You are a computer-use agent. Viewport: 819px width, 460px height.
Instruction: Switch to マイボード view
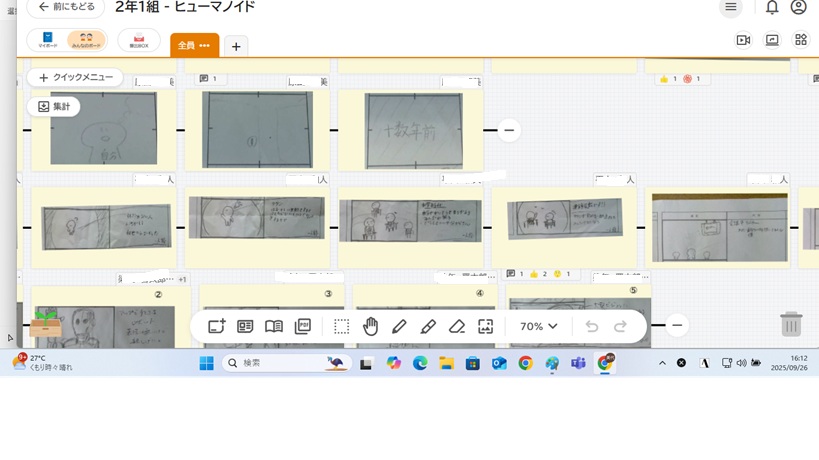pos(48,40)
